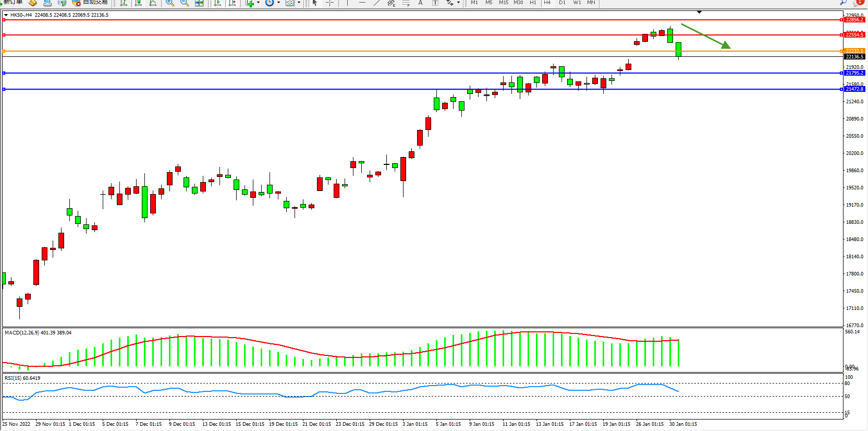
Task: Open the search magnifier in top right
Action: [843, 3]
